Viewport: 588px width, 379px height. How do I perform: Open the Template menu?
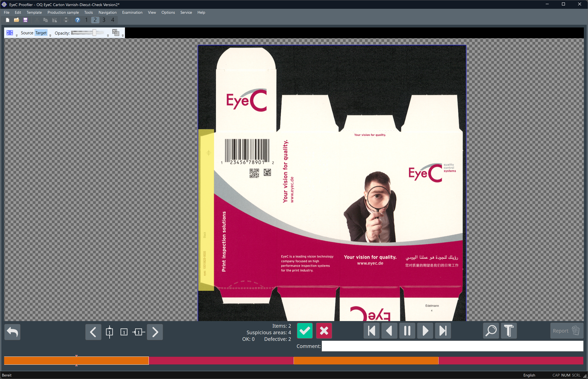[34, 12]
